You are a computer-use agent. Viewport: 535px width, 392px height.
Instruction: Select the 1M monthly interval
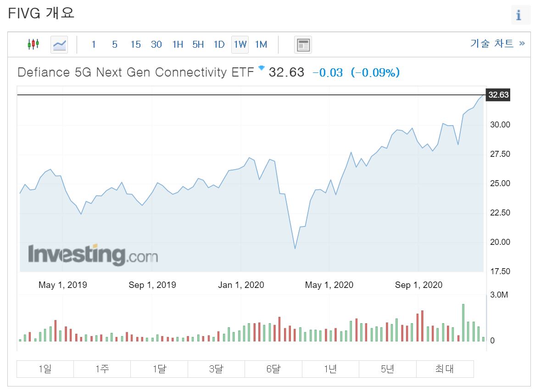tap(261, 44)
